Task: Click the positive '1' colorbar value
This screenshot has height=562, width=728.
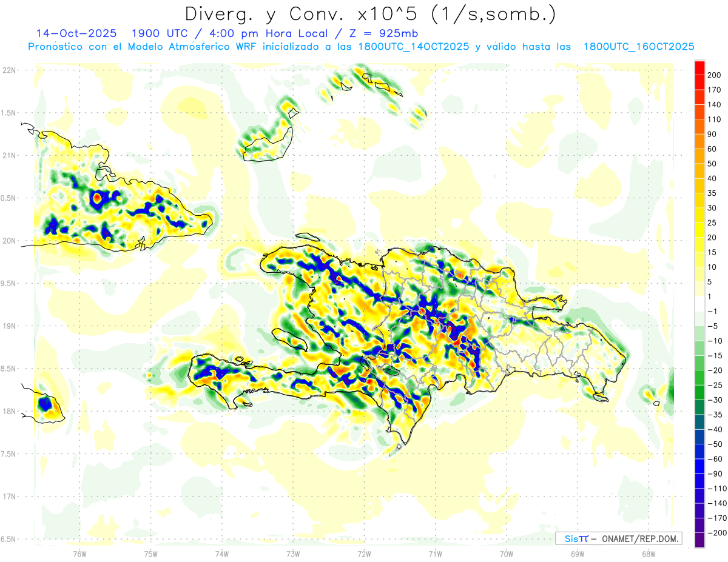Action: 710,296
